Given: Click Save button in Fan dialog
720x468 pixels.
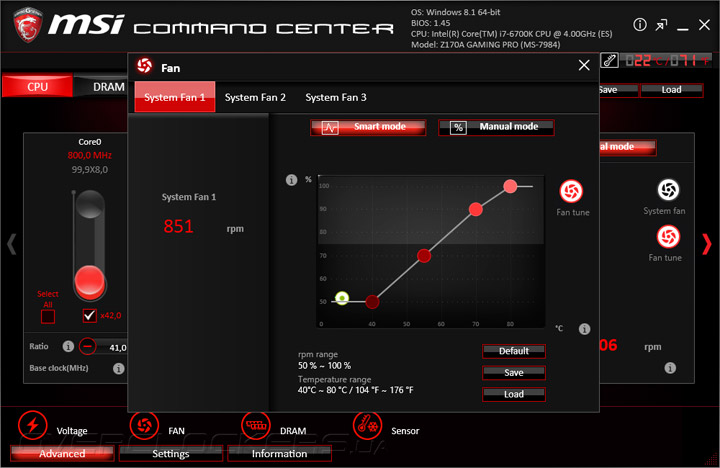Looking at the screenshot, I should (x=514, y=372).
